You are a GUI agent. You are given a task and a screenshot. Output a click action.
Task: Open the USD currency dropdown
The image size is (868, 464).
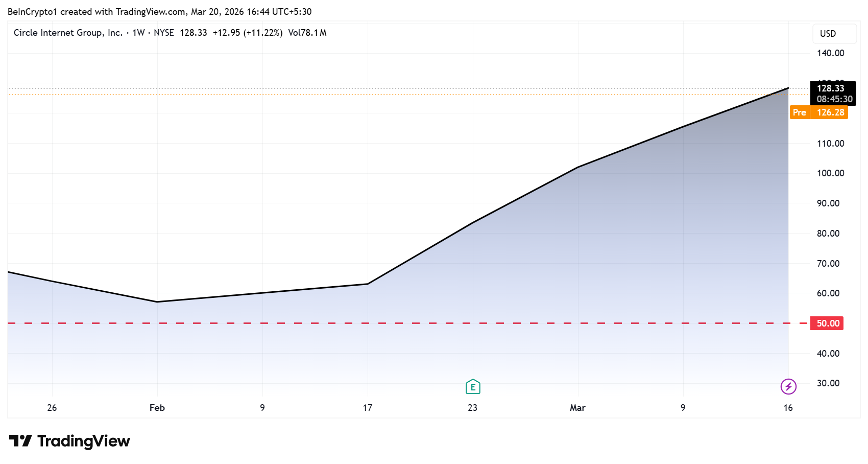click(834, 33)
